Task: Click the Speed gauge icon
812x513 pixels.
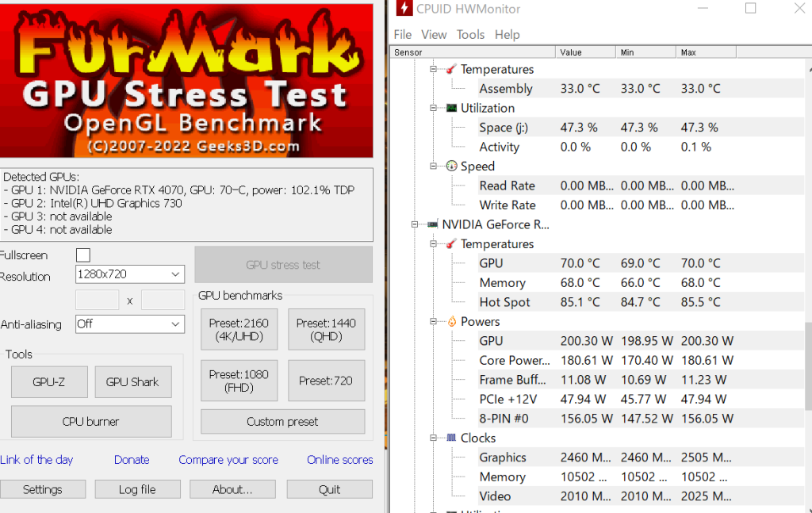Action: pyautogui.click(x=451, y=167)
